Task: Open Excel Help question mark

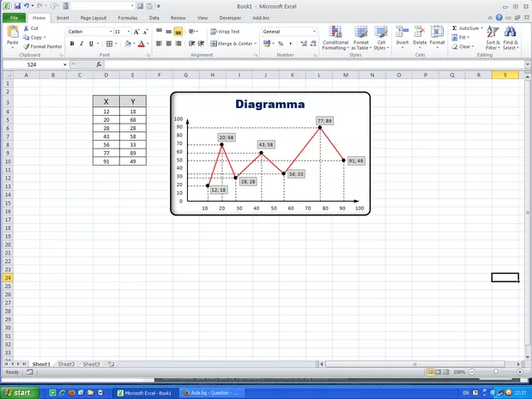Action: [499, 18]
